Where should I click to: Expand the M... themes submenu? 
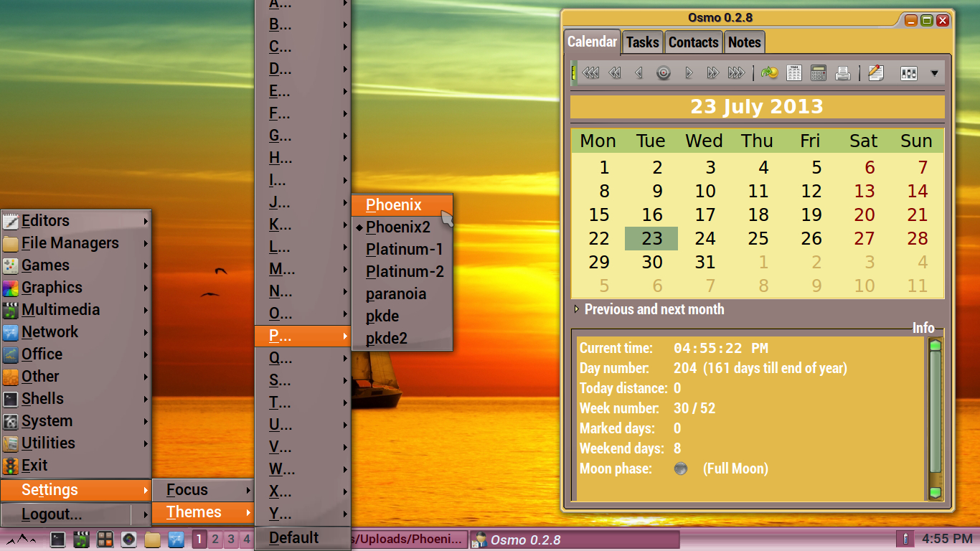[x=303, y=269]
